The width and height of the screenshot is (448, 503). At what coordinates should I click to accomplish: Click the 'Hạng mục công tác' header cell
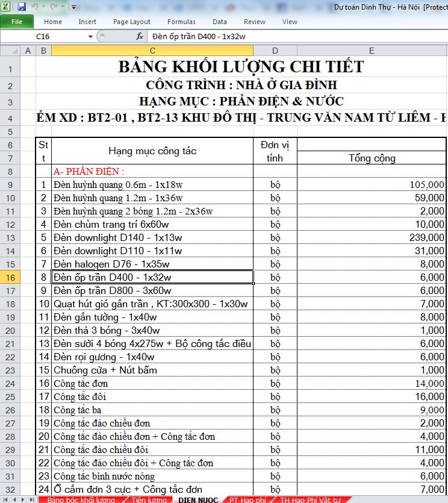pyautogui.click(x=152, y=151)
